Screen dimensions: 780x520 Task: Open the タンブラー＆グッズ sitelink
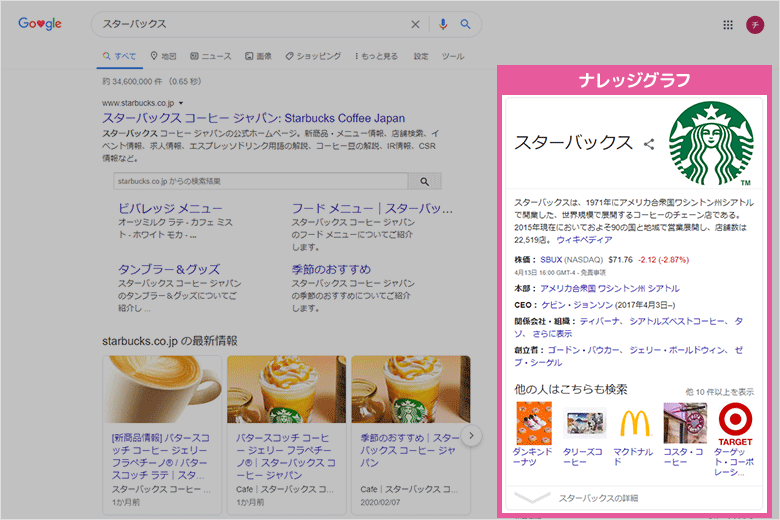[x=169, y=269]
